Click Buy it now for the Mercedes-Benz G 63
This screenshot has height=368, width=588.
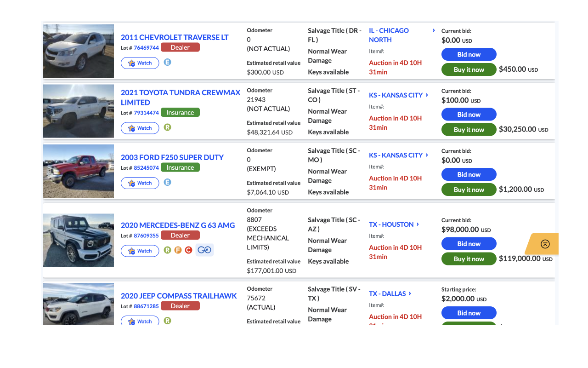tap(469, 259)
